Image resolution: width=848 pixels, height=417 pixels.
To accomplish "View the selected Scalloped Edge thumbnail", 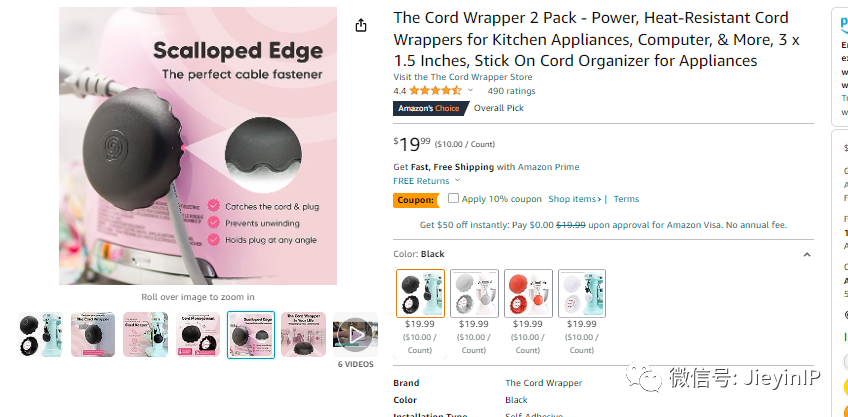I will pos(251,335).
